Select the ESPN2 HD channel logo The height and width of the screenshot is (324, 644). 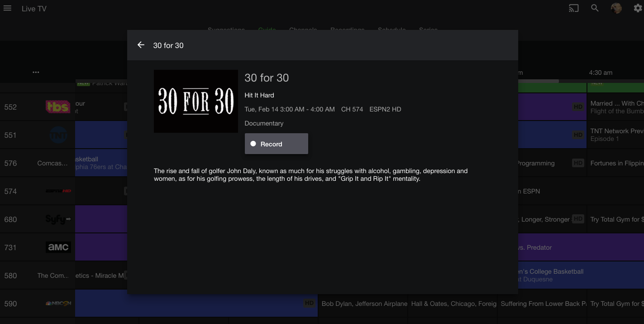tap(58, 191)
